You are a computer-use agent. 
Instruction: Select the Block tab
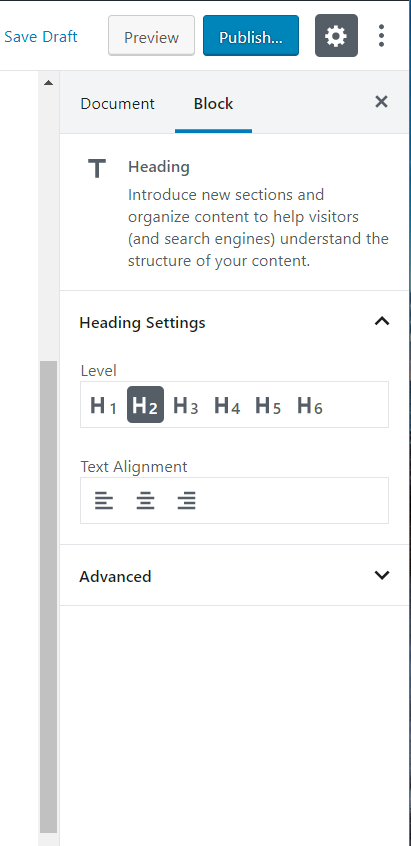click(214, 103)
